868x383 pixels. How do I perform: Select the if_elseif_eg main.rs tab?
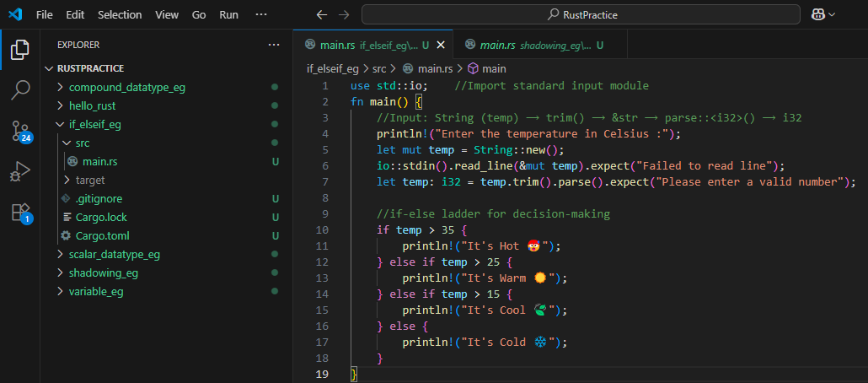pyautogui.click(x=373, y=45)
